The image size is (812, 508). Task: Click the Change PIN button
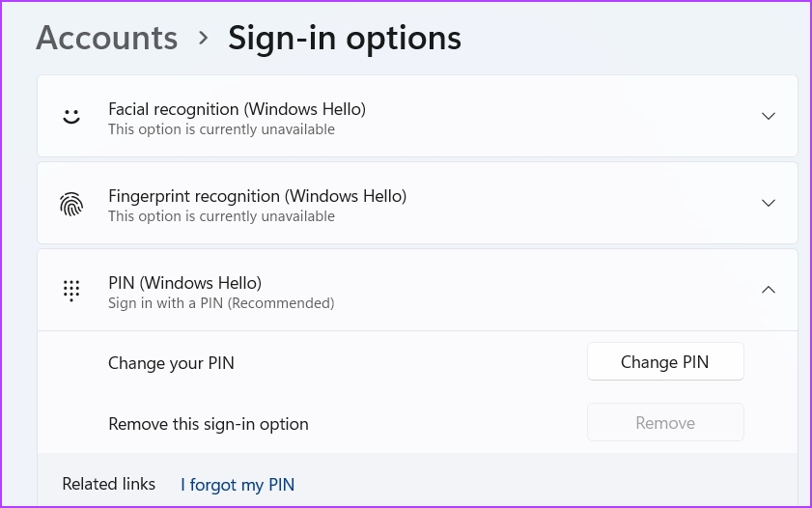click(665, 361)
